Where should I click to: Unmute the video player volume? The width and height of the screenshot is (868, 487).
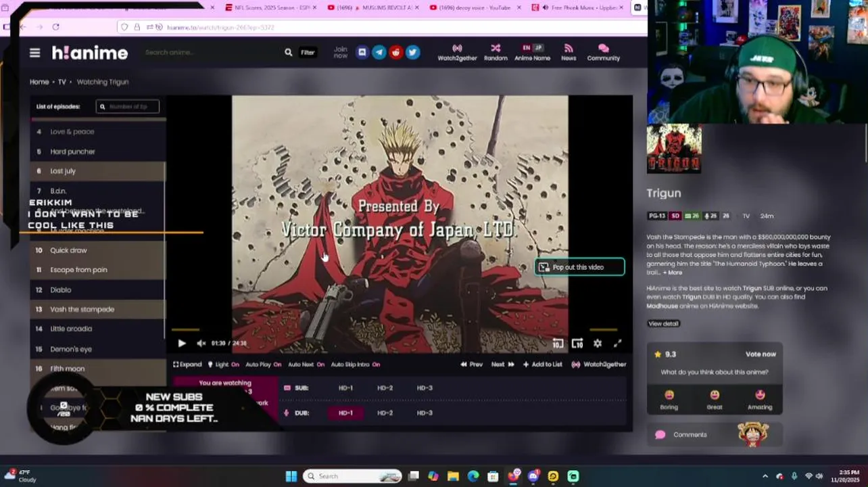click(201, 344)
